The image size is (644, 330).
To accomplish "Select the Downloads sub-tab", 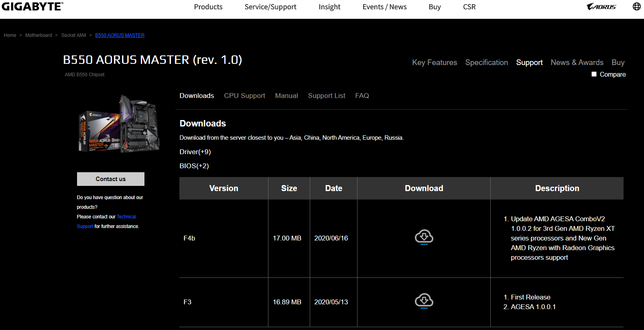I will coord(197,96).
